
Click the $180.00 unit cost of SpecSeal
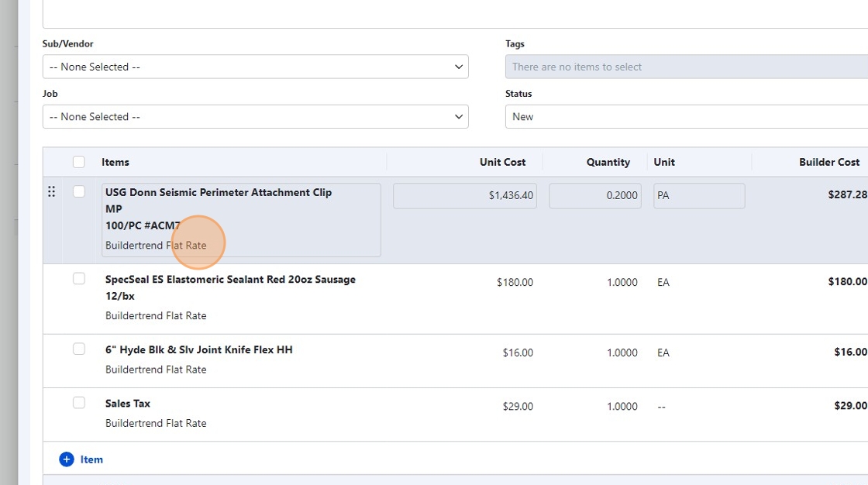(x=515, y=283)
